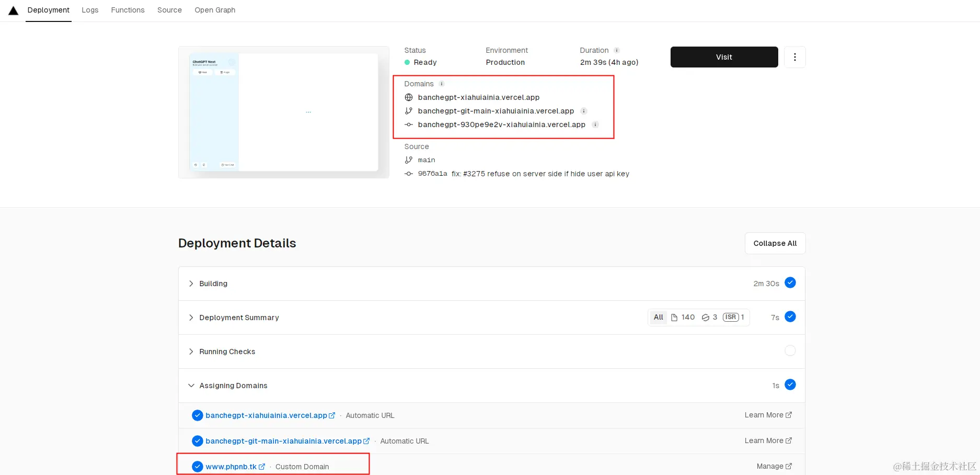Viewport: 980px width, 475px height.
Task: Select the All filter in Deployment Summary
Action: pos(658,317)
